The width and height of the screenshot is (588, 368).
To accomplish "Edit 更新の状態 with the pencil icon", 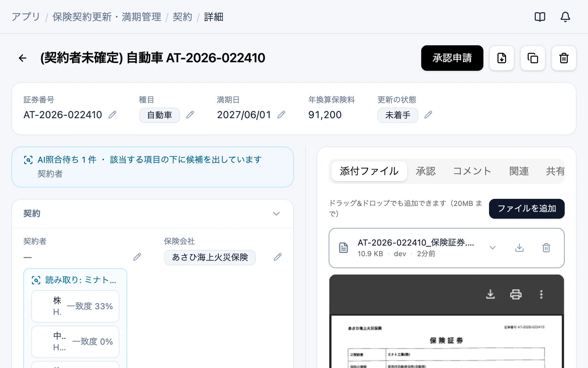I will pyautogui.click(x=428, y=115).
